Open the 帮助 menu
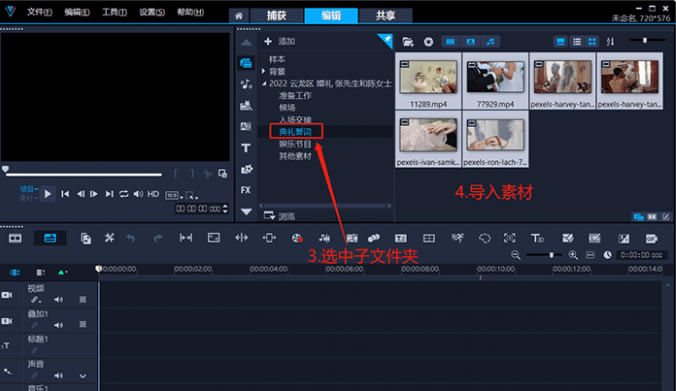This screenshot has width=676, height=391. point(190,12)
